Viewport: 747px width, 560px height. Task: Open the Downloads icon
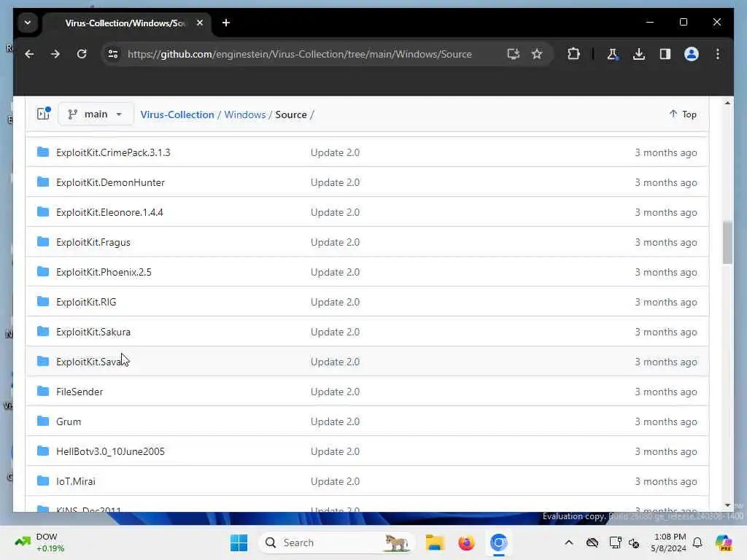(639, 54)
